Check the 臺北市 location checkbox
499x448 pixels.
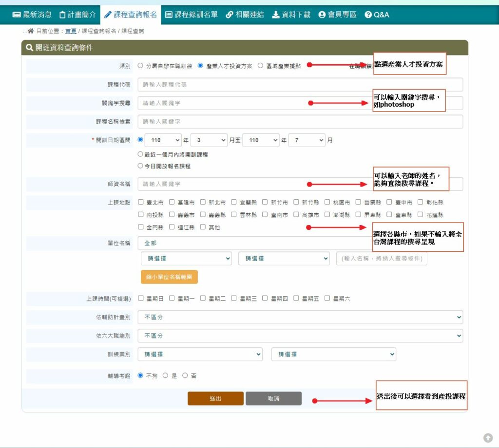coord(141,202)
